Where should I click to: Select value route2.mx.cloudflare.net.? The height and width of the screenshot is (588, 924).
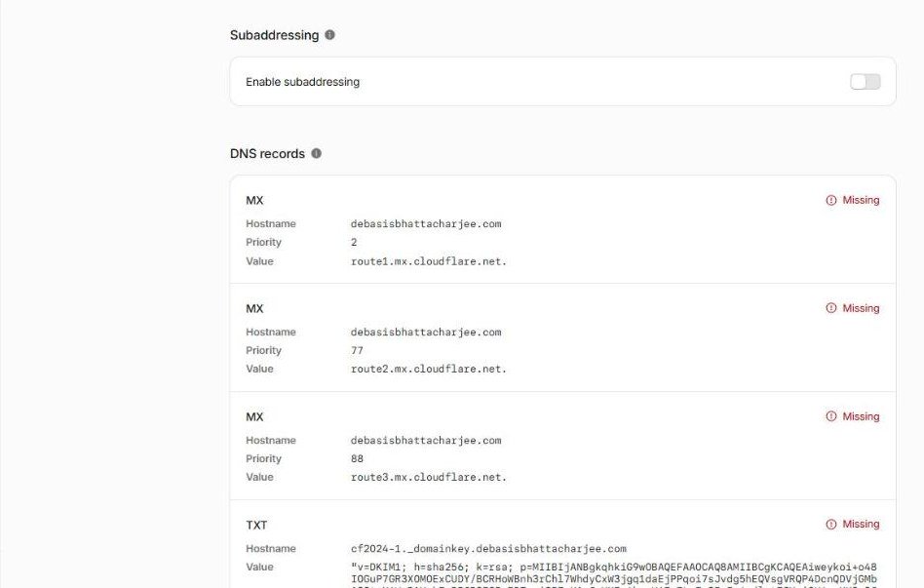(x=429, y=370)
